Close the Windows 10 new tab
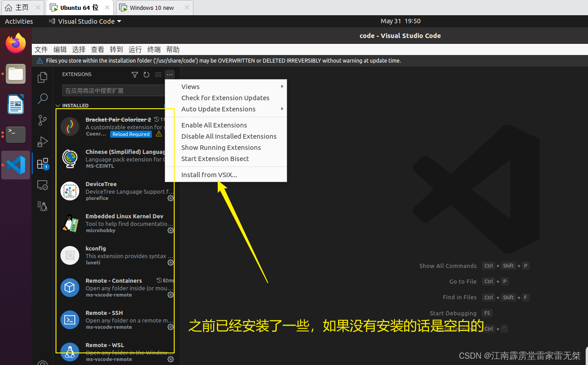Image resolution: width=588 pixels, height=365 pixels. [187, 8]
